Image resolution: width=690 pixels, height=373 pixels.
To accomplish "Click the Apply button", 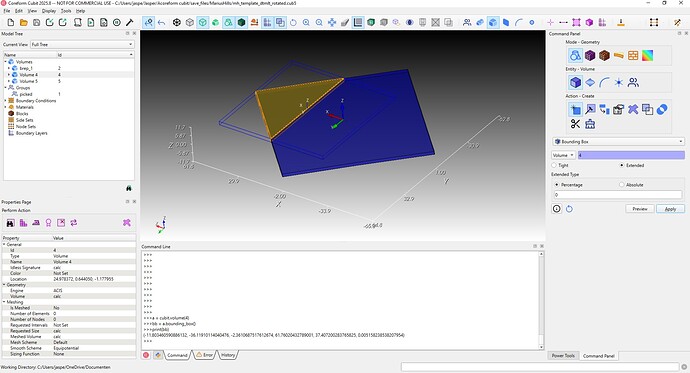I will point(670,209).
